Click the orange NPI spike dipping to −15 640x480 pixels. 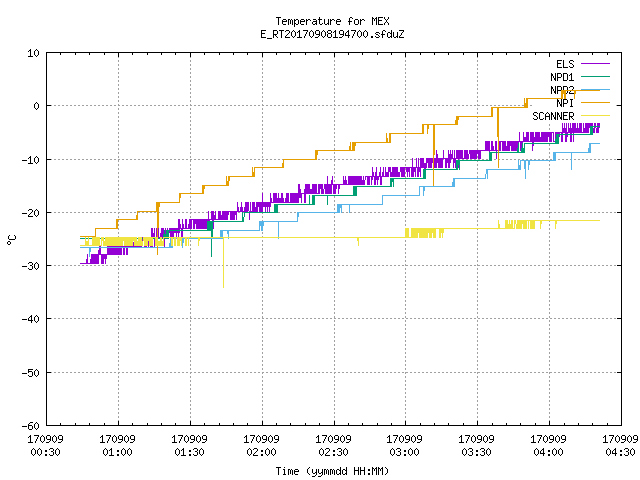433,156
